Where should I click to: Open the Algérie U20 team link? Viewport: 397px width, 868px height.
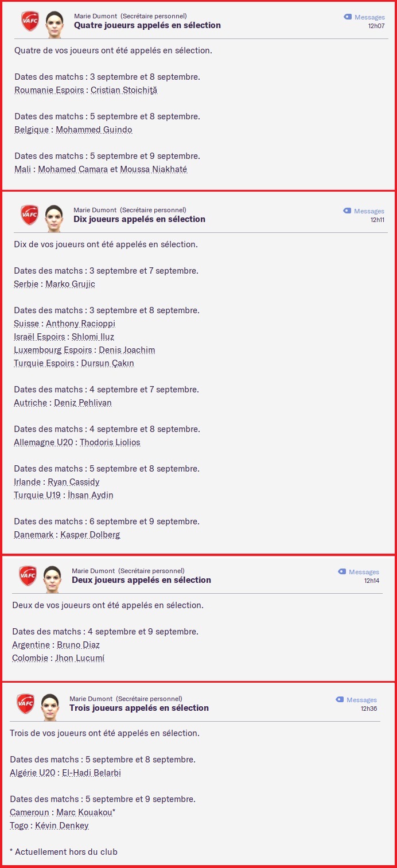coord(33,773)
